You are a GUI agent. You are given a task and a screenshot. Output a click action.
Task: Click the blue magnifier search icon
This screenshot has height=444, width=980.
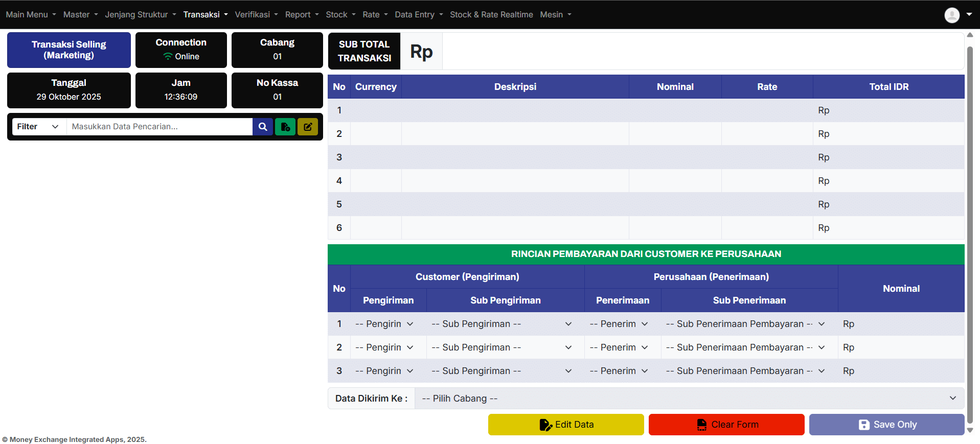click(x=263, y=127)
